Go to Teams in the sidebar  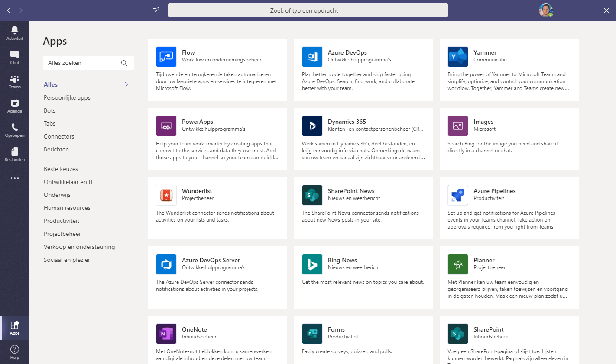15,81
